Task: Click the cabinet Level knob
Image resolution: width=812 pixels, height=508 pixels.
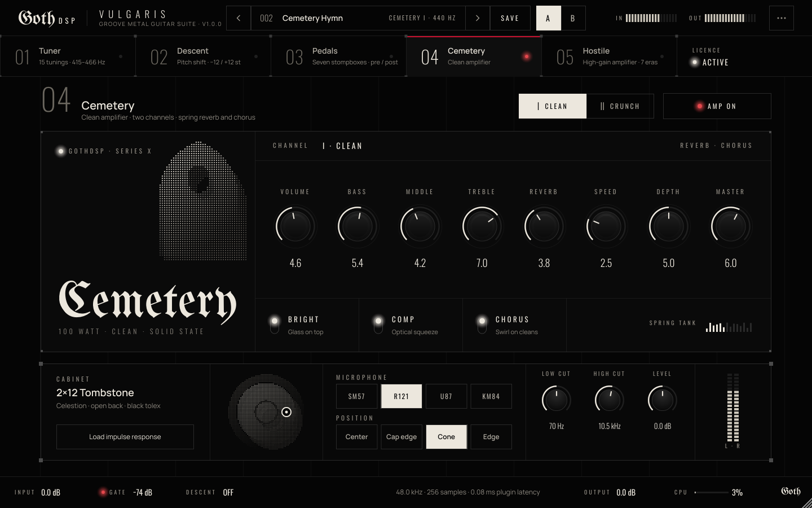Action: [663, 400]
